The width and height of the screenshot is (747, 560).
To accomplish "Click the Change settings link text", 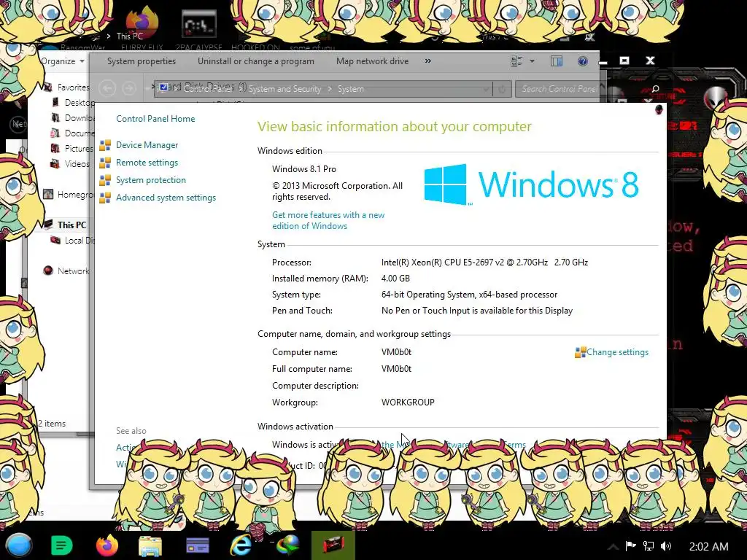I will 617,352.
